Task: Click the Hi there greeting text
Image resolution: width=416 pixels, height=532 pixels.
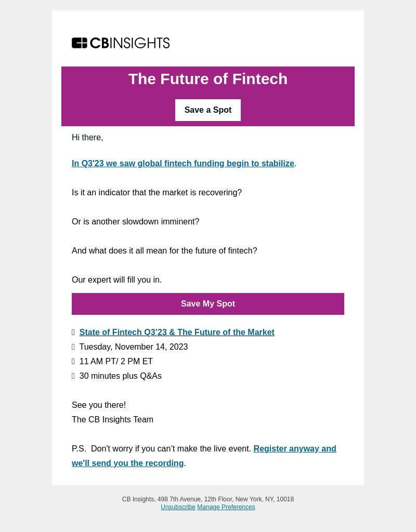Action: (x=87, y=137)
